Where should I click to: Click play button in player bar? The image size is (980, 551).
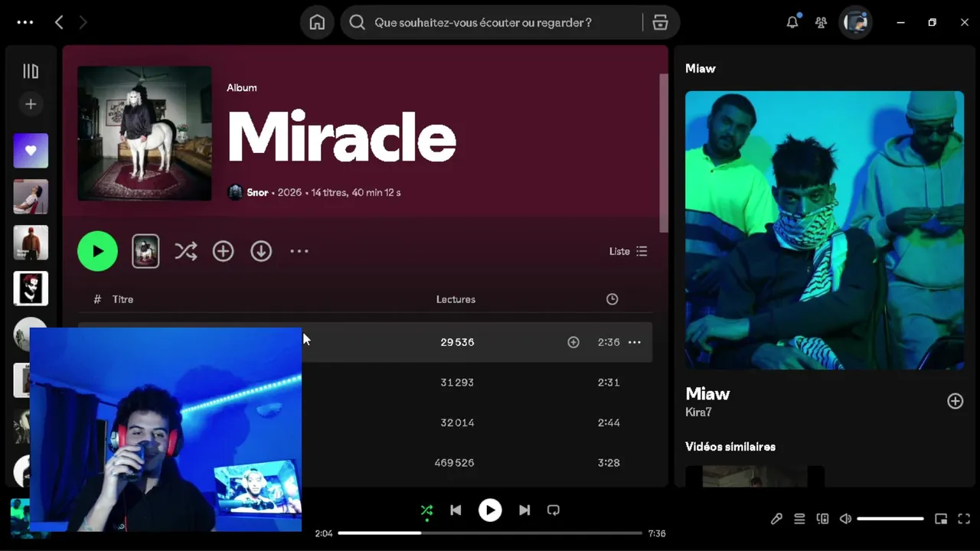(x=490, y=510)
